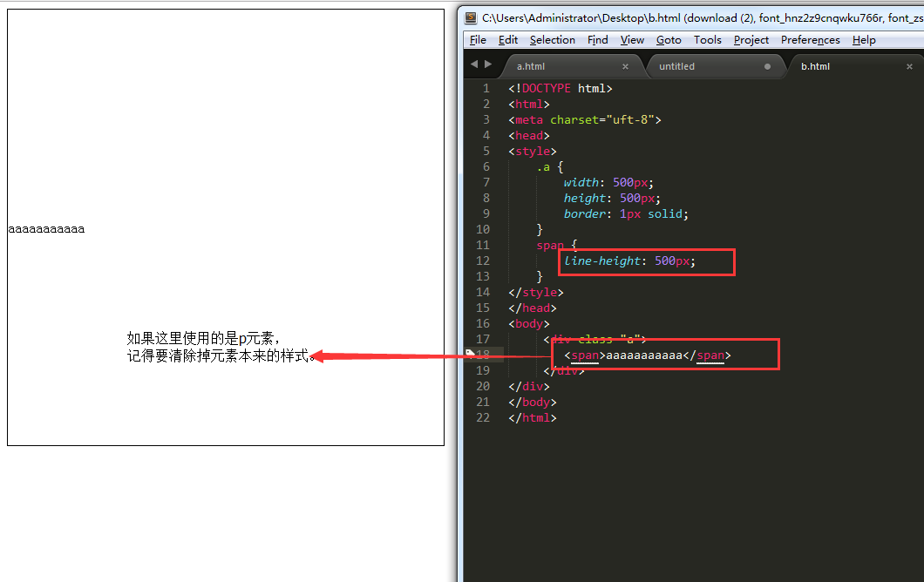Viewport: 924px width, 582px height.
Task: Click line number 12 in the gutter
Action: click(483, 261)
